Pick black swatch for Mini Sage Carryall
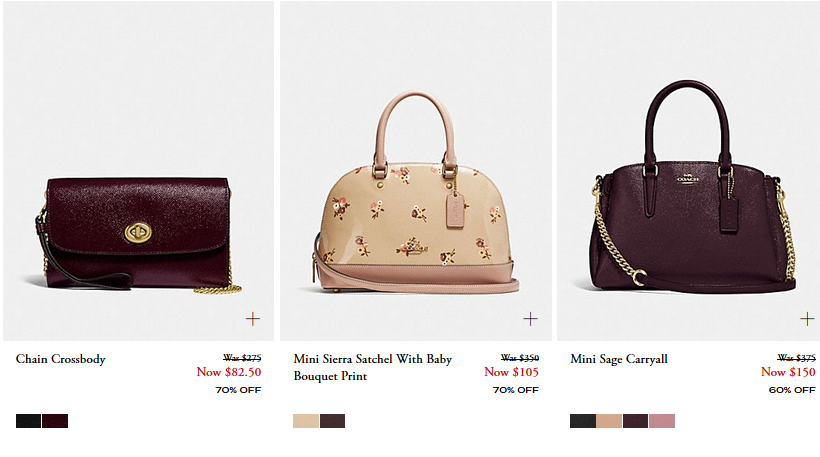This screenshot has width=820, height=457. [583, 421]
